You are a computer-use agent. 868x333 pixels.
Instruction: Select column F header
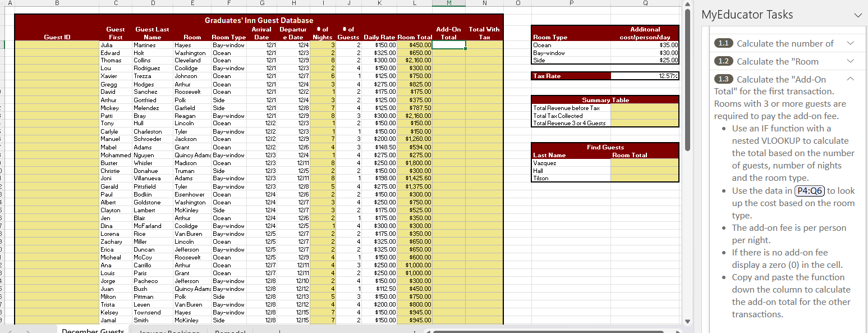coord(229,3)
